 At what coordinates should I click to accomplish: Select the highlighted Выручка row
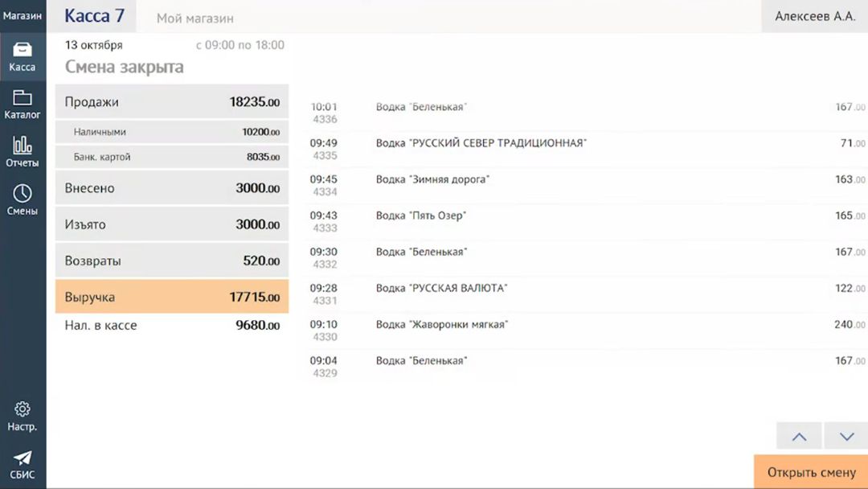pyautogui.click(x=172, y=297)
